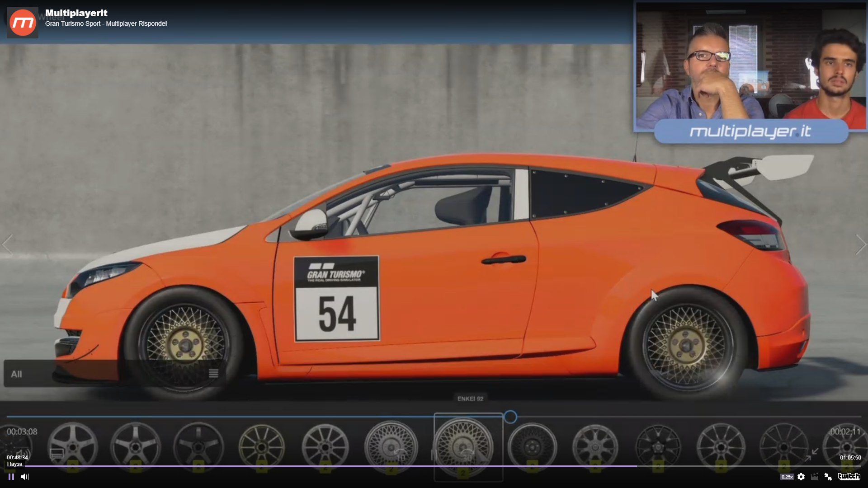868x488 pixels.
Task: Click the 00:48:34 current time text
Action: (17, 457)
